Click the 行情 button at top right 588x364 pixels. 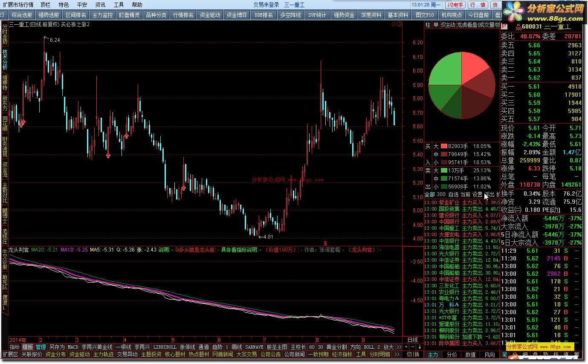click(x=478, y=5)
